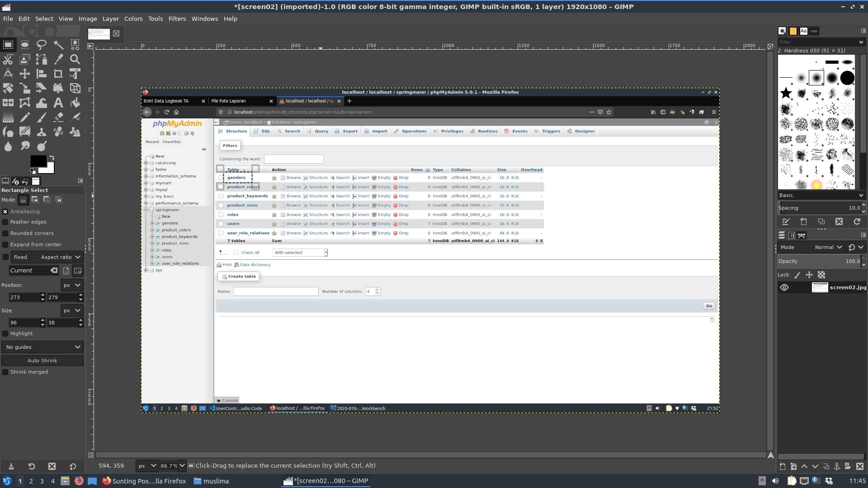Select the Color Picker tool
The width and height of the screenshot is (868, 488).
(58, 59)
